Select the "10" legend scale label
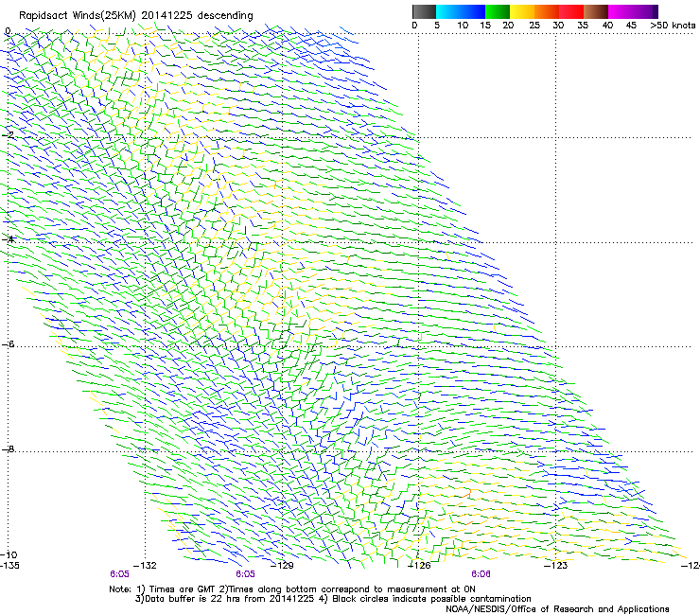Screen dimensions: 700x615 [463, 26]
